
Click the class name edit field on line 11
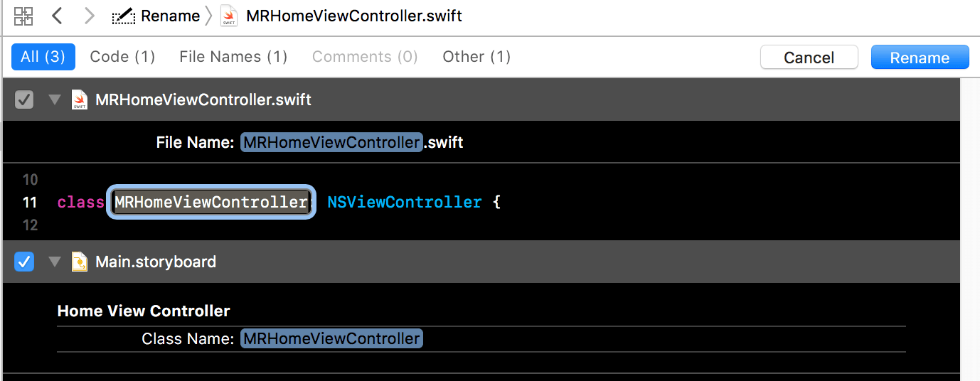coord(211,203)
